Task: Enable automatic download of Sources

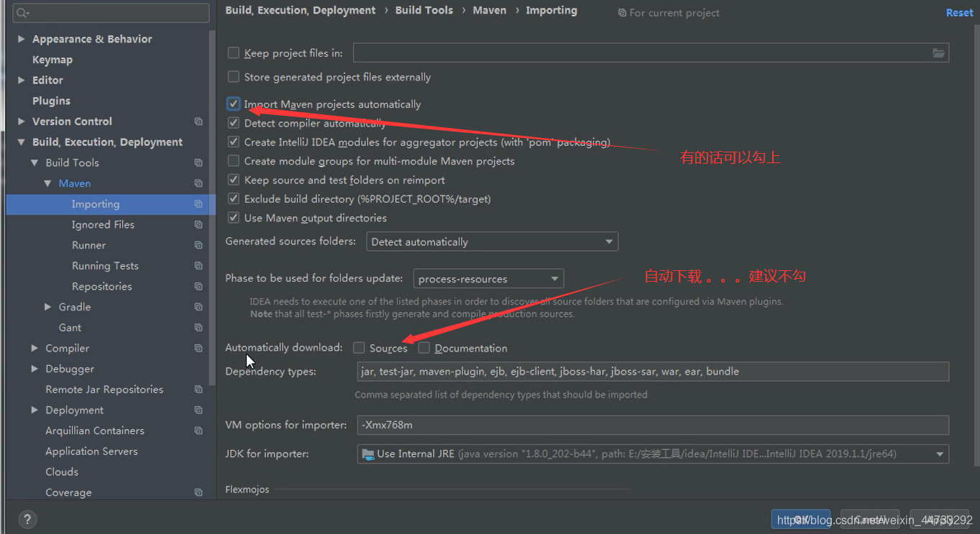Action: click(x=359, y=348)
